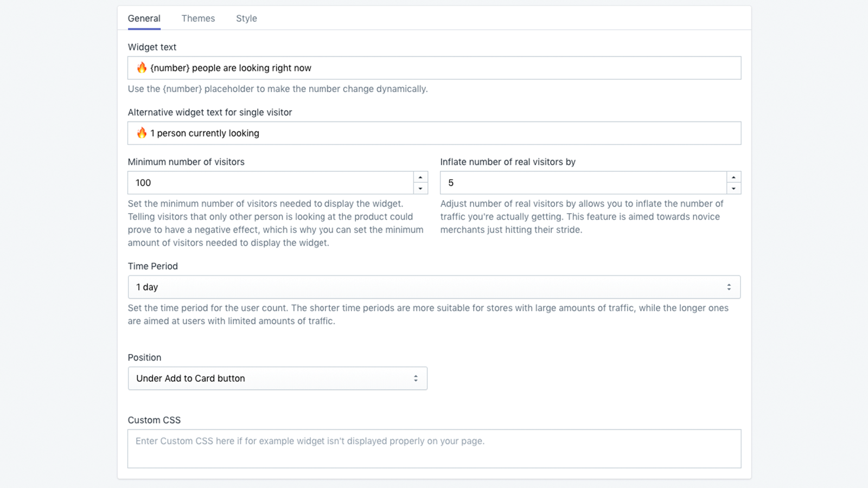The image size is (868, 488).
Task: Click the fire emoji in alternative text
Action: 142,133
